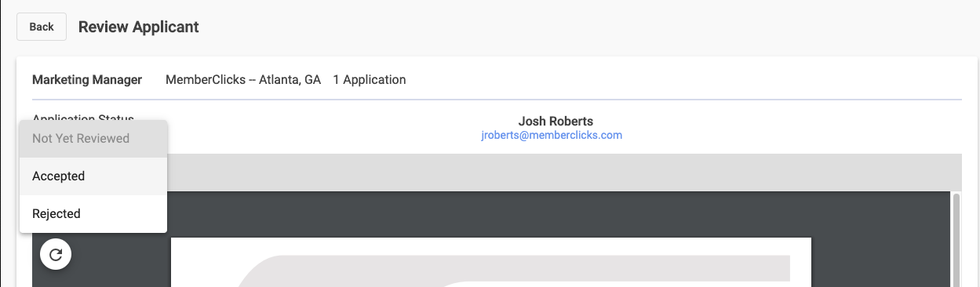Click the Josh Roberts applicant name
Image resolution: width=980 pixels, height=287 pixels.
[x=556, y=121]
